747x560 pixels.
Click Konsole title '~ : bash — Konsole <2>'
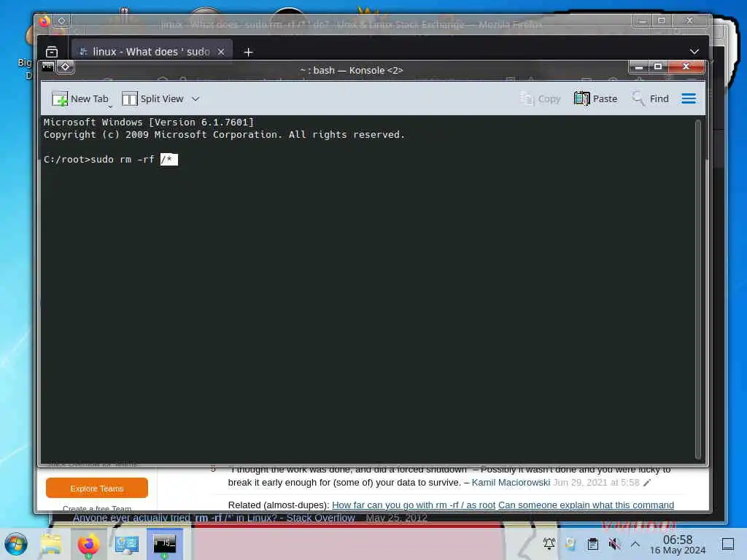pos(352,71)
